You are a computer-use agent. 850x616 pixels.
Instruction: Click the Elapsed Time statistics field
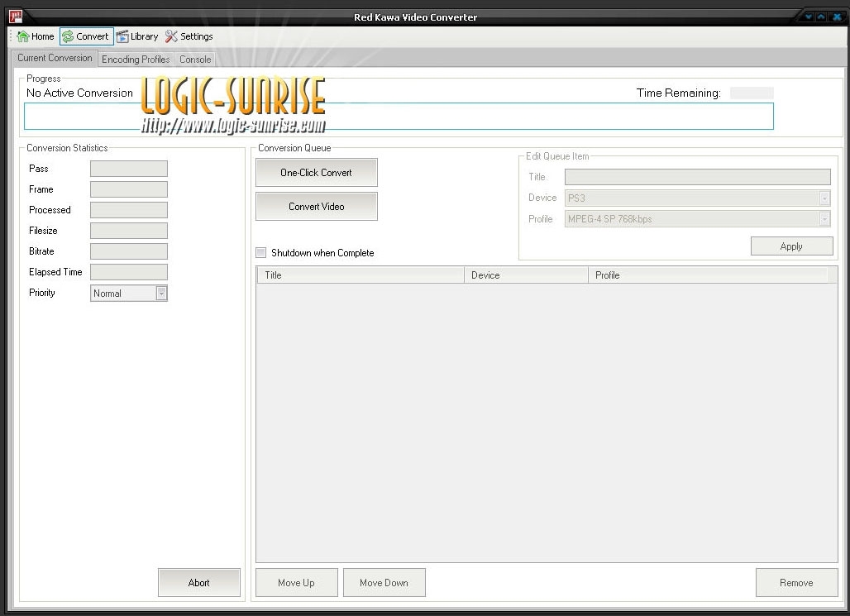[x=129, y=272]
